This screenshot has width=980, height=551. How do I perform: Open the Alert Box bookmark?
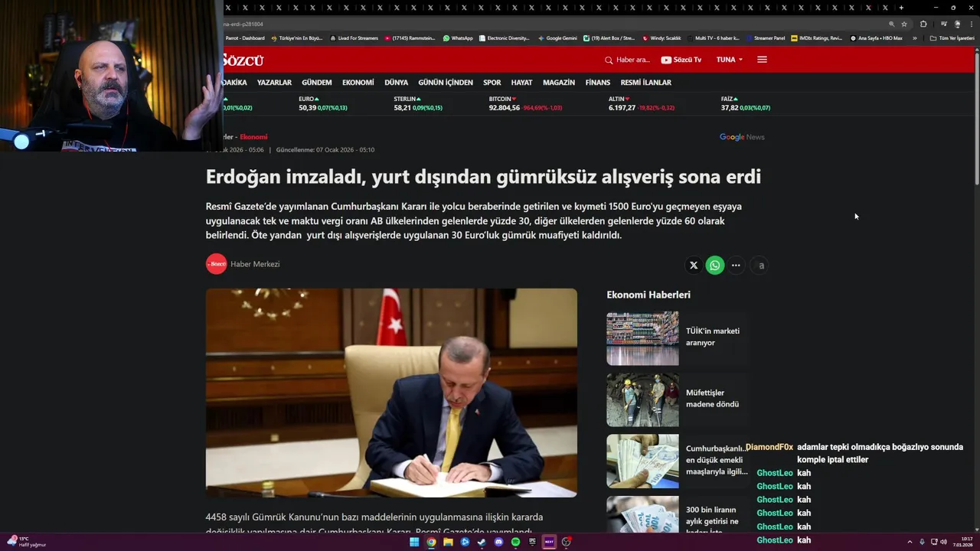(x=609, y=37)
